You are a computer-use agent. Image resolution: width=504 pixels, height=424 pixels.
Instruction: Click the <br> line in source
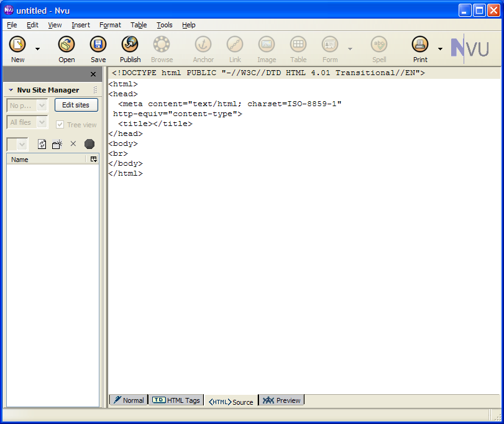click(x=118, y=153)
